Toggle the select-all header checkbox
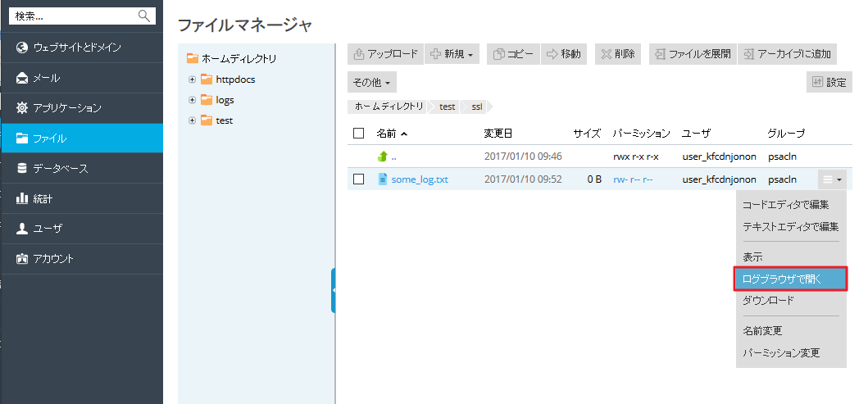 [x=359, y=134]
